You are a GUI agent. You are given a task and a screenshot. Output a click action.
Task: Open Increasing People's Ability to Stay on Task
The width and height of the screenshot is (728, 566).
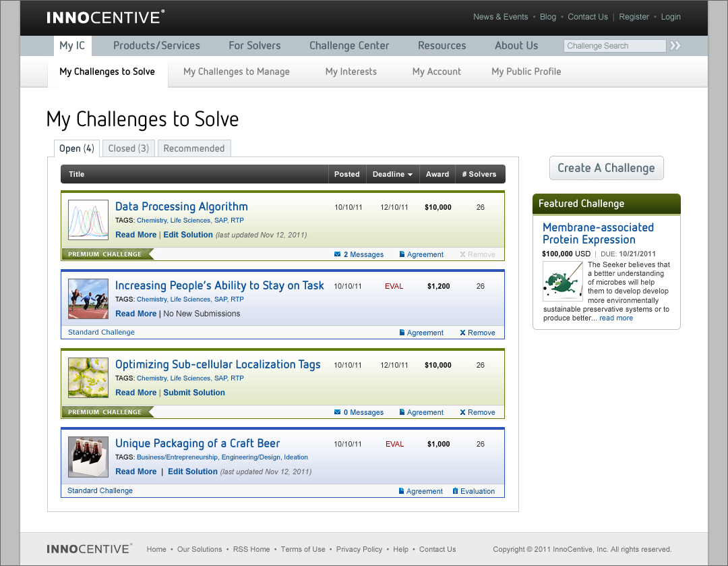click(x=220, y=285)
